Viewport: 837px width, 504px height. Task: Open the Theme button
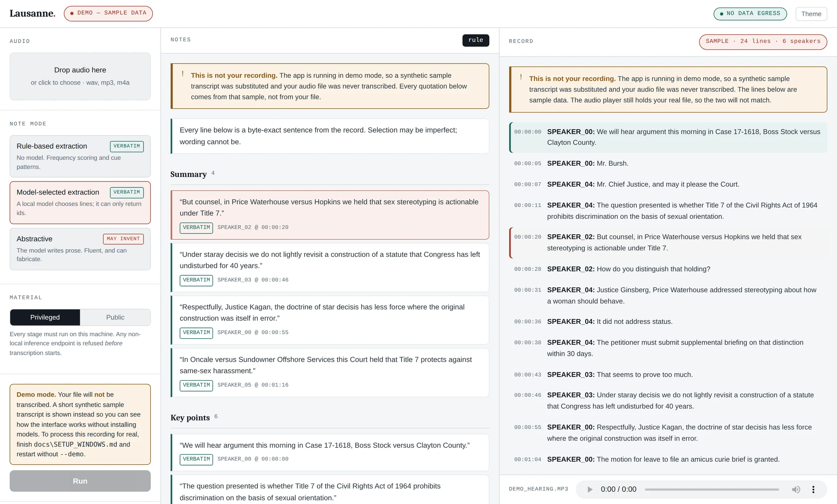[811, 14]
